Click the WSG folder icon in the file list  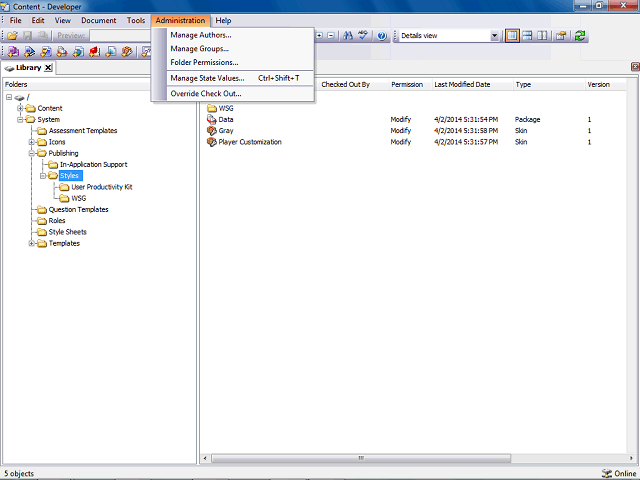(x=211, y=108)
